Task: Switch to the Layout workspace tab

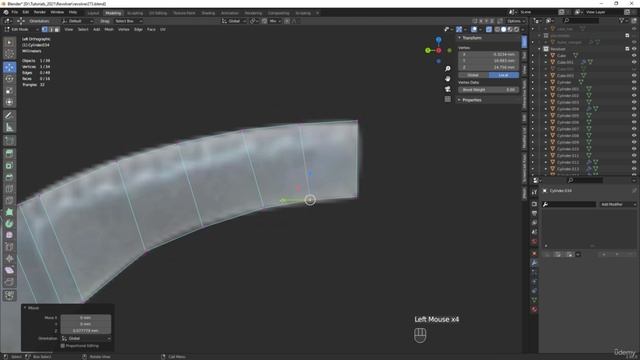Action: pyautogui.click(x=93, y=13)
